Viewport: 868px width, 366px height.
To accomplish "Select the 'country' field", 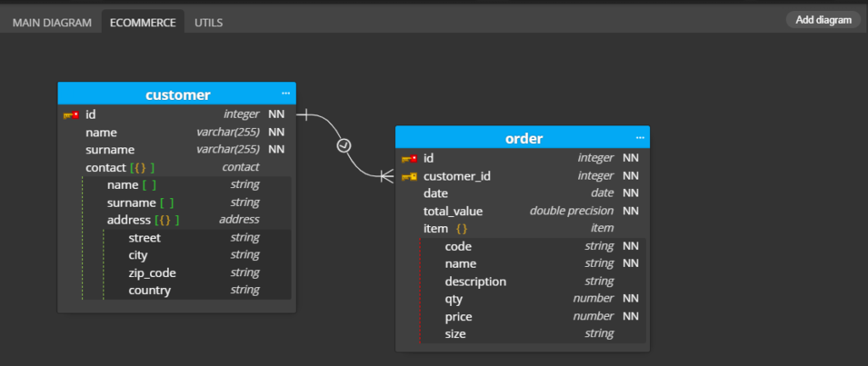I will click(149, 291).
